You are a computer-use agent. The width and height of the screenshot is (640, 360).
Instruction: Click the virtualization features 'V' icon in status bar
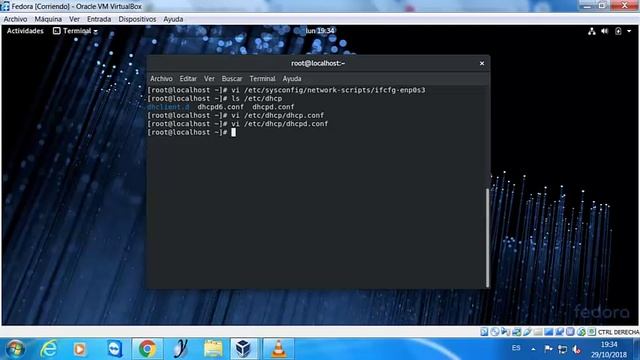[x=570, y=332]
